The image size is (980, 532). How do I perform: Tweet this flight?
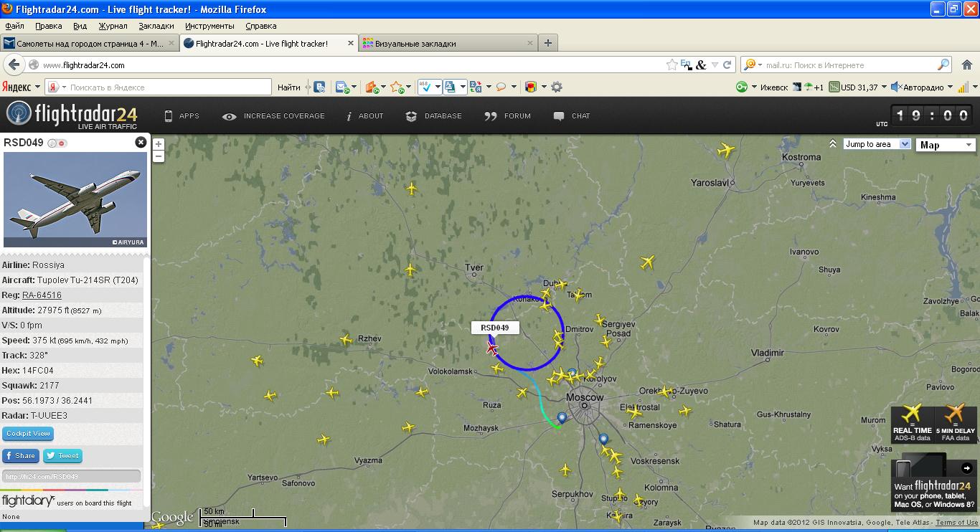coord(63,455)
